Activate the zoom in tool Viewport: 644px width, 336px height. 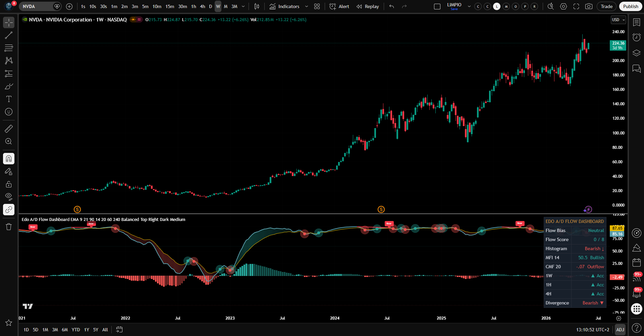click(x=9, y=141)
